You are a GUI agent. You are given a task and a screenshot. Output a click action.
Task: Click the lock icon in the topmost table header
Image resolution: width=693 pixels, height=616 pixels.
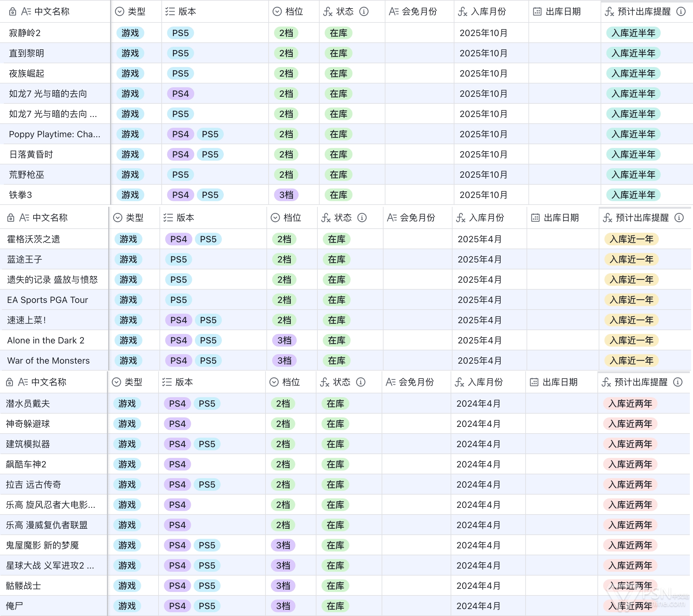coord(13,12)
